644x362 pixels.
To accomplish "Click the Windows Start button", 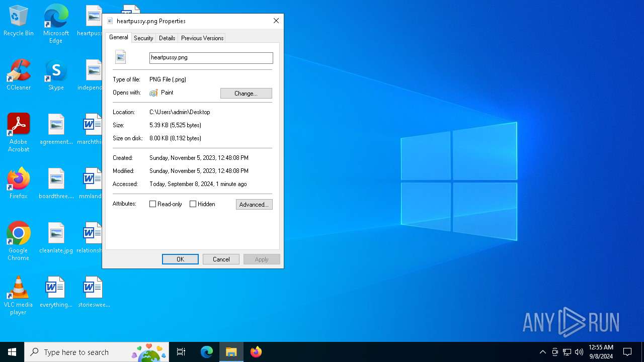I will click(12, 352).
